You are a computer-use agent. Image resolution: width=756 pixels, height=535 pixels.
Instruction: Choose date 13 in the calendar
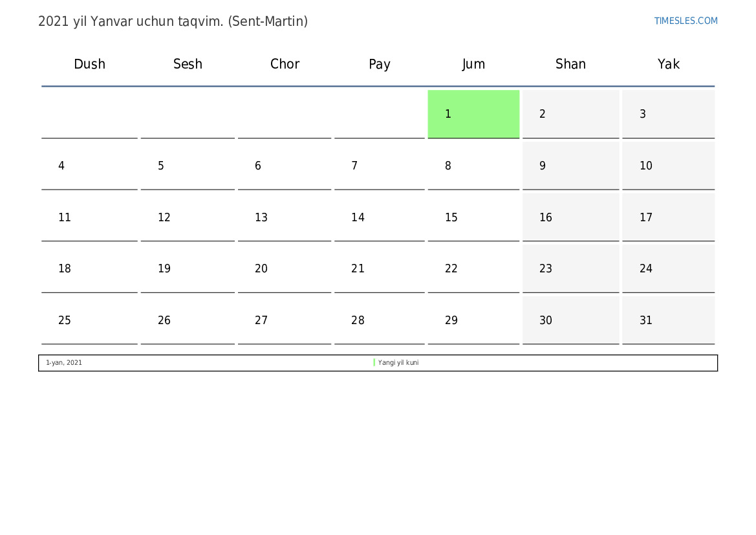tap(285, 217)
